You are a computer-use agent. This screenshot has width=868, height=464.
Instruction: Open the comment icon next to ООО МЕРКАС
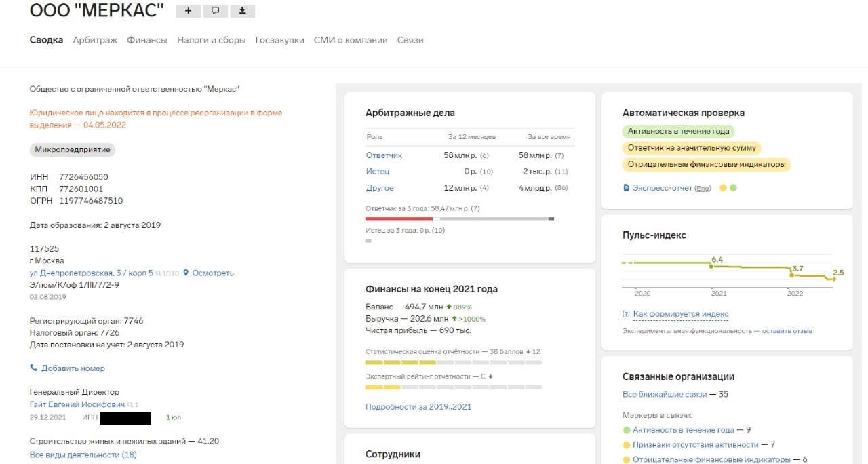pos(215,11)
